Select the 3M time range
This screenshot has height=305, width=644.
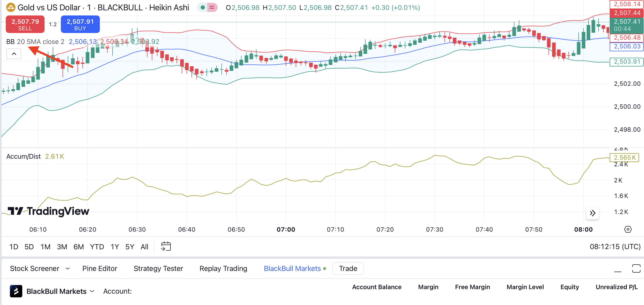pos(62,247)
